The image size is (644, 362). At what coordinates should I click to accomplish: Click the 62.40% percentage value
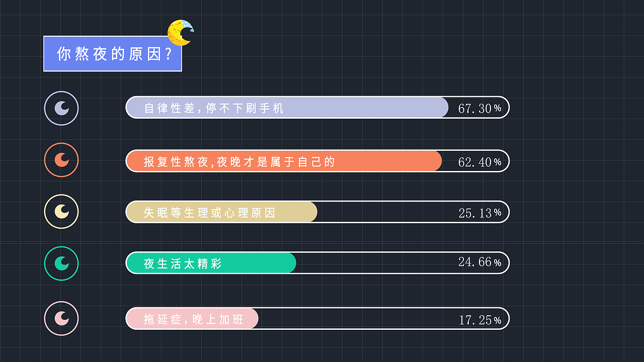(479, 162)
